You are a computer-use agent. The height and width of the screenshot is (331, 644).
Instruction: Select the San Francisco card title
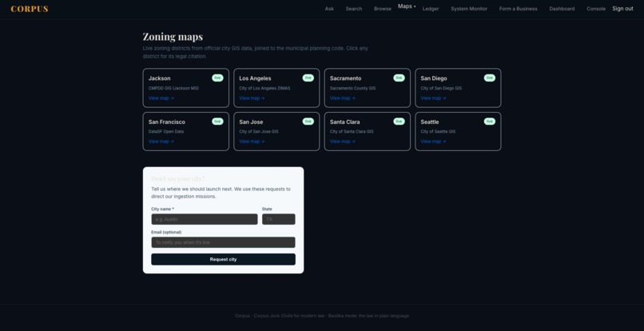point(167,122)
